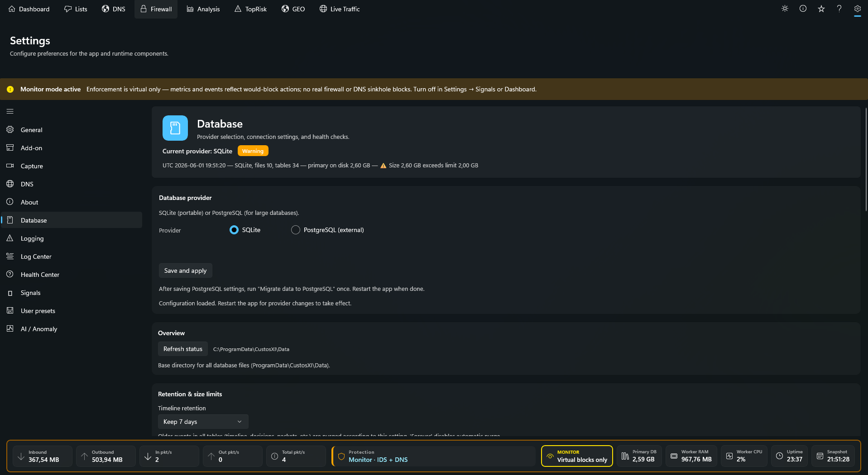Select SQLite provider radio button

(234, 230)
